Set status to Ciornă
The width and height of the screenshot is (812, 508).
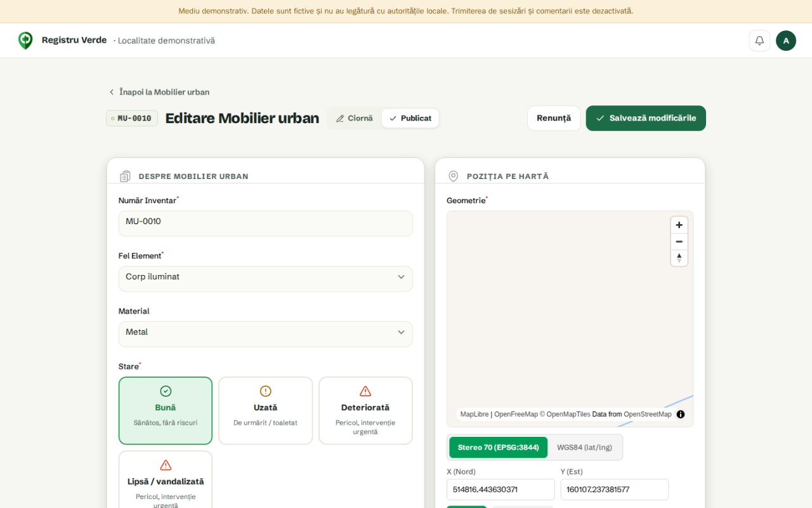pos(355,118)
